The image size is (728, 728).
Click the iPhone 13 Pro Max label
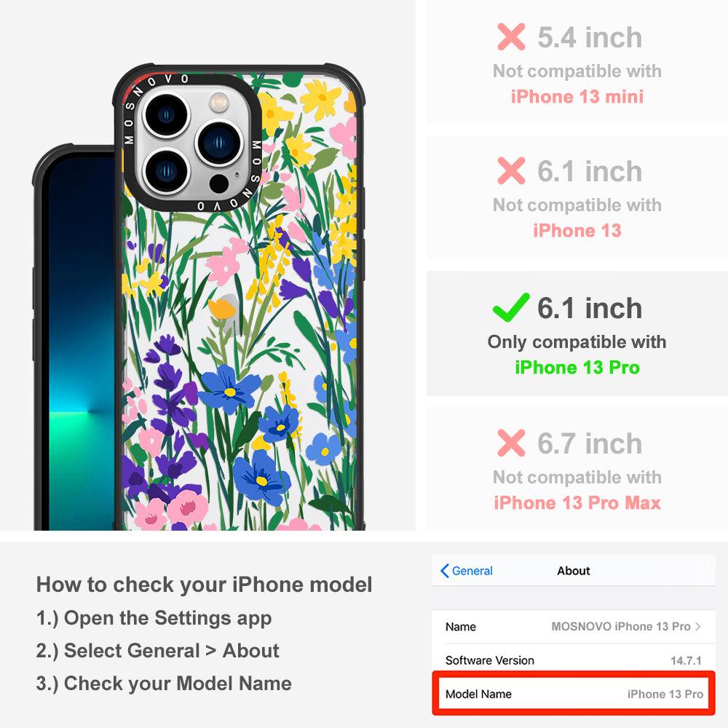(577, 503)
